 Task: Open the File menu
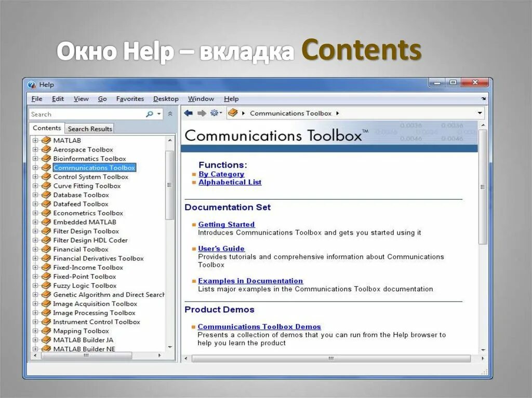(37, 99)
